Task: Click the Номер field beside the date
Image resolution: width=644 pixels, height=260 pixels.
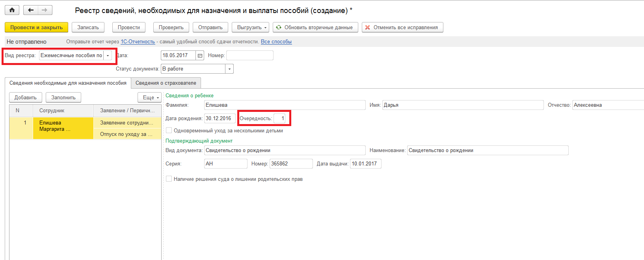Action: click(249, 56)
